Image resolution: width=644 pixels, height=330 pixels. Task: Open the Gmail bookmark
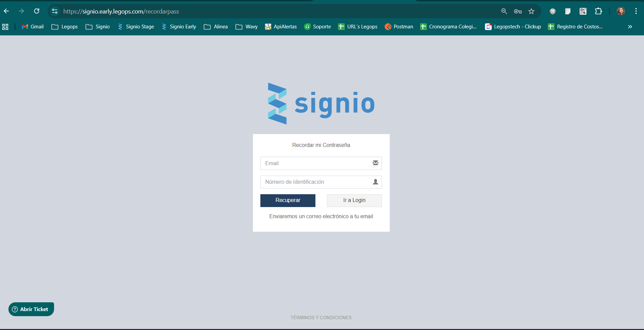33,27
